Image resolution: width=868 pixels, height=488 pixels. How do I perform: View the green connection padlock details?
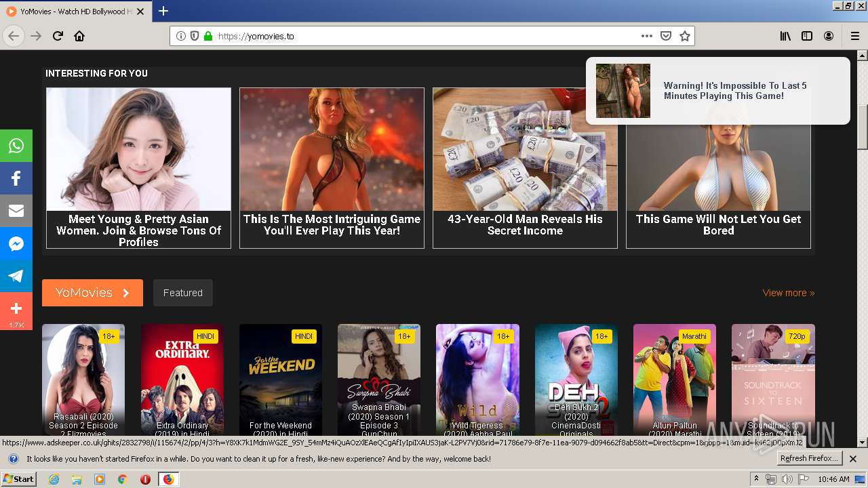[208, 36]
